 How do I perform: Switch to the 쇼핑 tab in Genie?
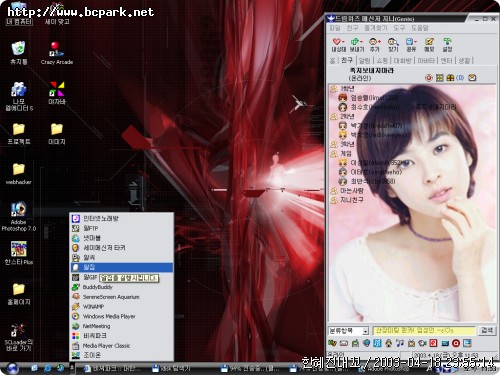click(x=382, y=60)
